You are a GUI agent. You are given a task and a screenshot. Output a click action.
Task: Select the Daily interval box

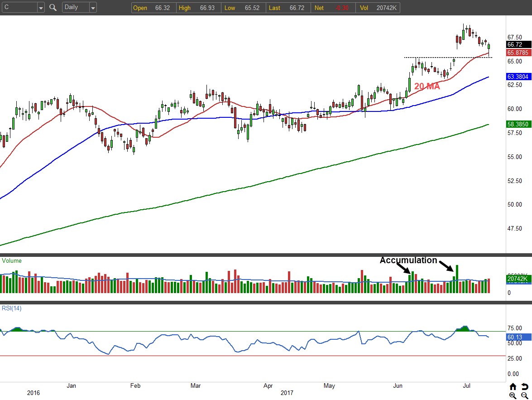[x=76, y=7]
